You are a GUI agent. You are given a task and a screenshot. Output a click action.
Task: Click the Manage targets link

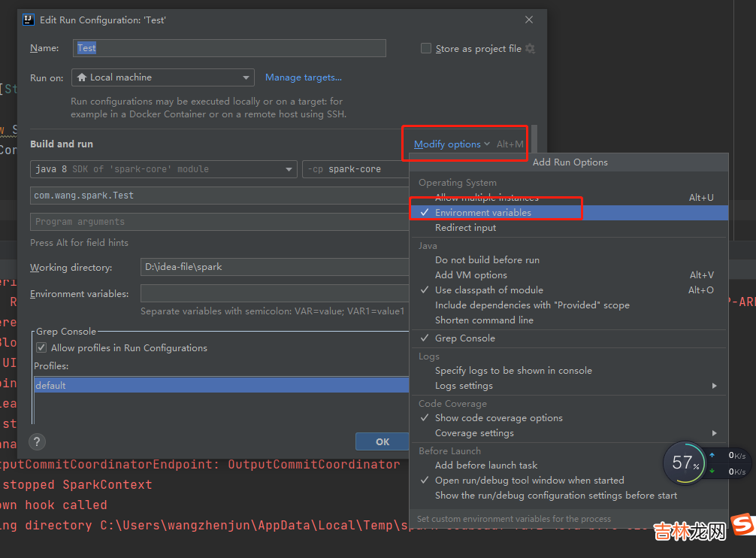point(303,77)
